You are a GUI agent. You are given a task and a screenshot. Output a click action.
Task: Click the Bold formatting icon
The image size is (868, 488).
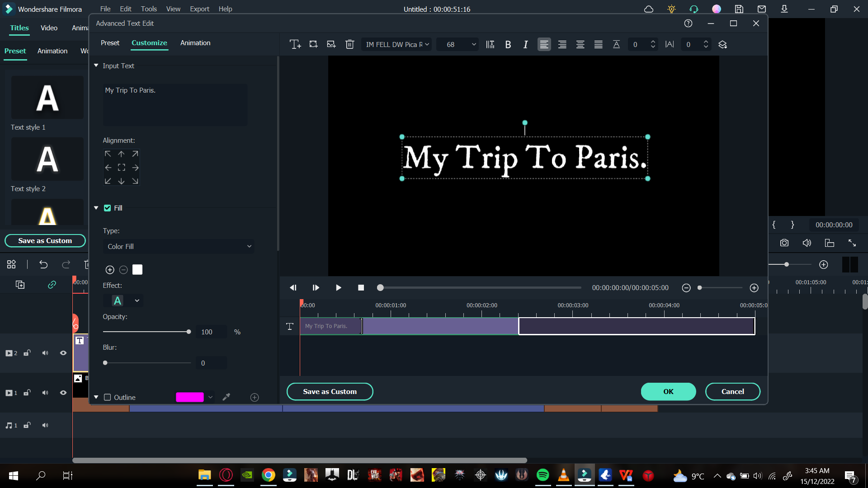(508, 44)
